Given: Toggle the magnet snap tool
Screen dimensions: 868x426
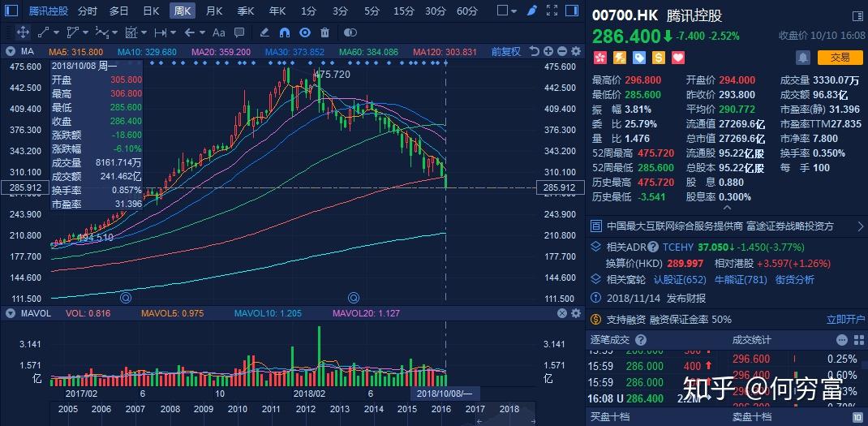Looking at the screenshot, I should (x=285, y=32).
